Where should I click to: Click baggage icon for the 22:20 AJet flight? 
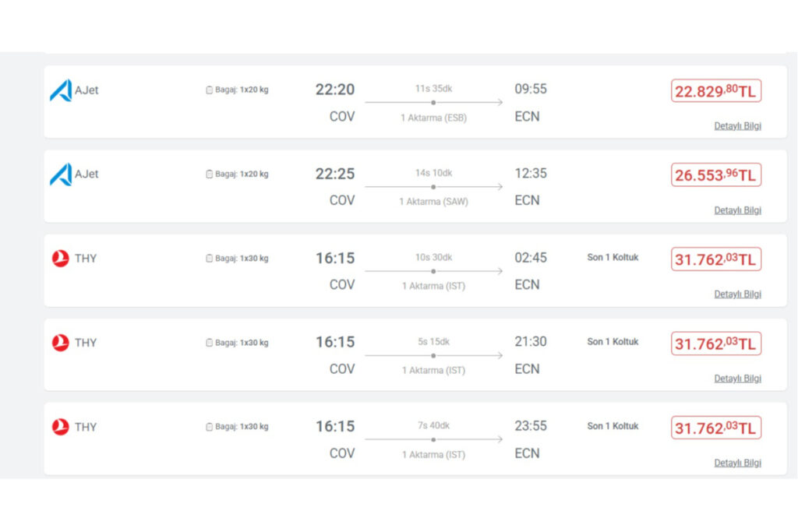point(209,90)
